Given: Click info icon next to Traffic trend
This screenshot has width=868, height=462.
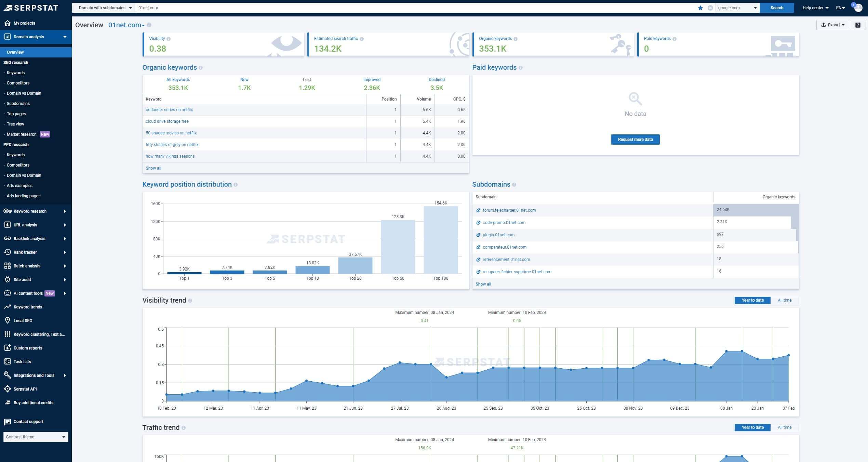Looking at the screenshot, I should pyautogui.click(x=184, y=428).
